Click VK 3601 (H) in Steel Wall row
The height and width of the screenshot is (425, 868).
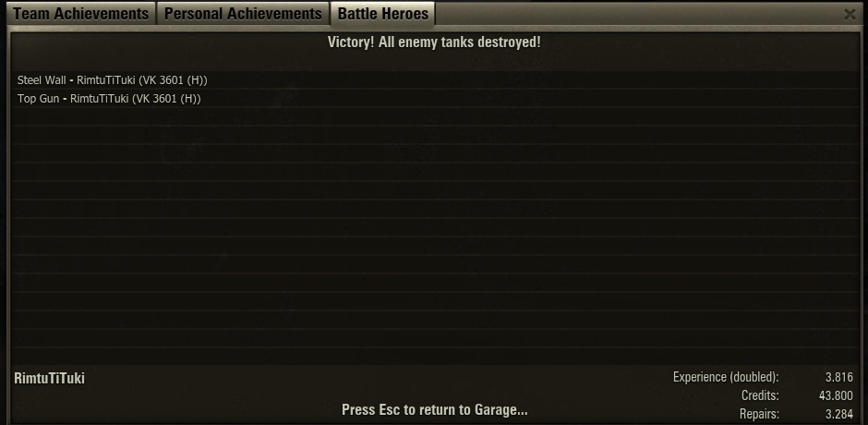pyautogui.click(x=174, y=79)
